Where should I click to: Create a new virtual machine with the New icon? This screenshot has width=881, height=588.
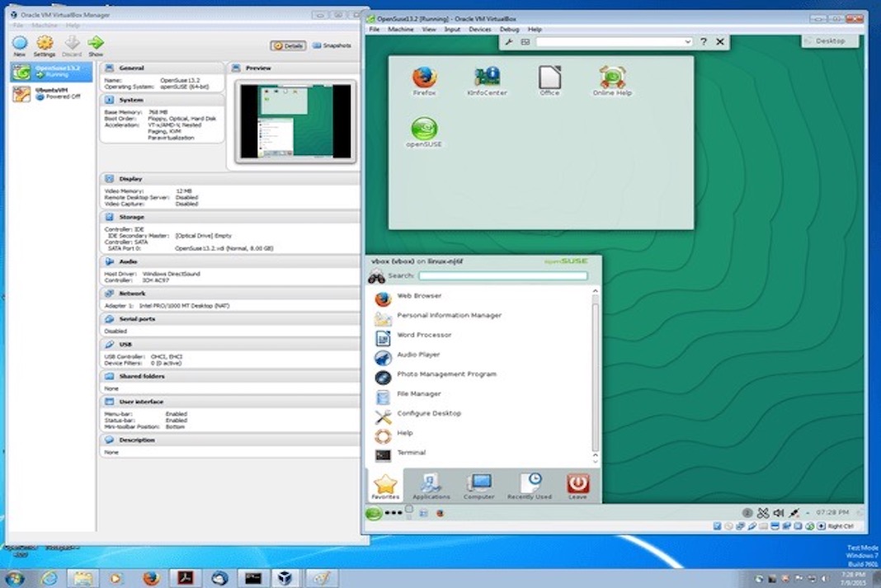coord(18,41)
